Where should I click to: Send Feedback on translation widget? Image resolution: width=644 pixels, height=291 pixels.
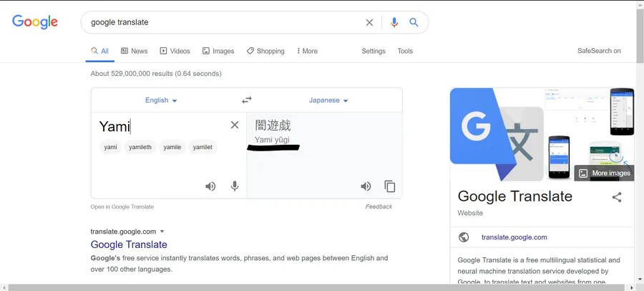[x=379, y=206]
